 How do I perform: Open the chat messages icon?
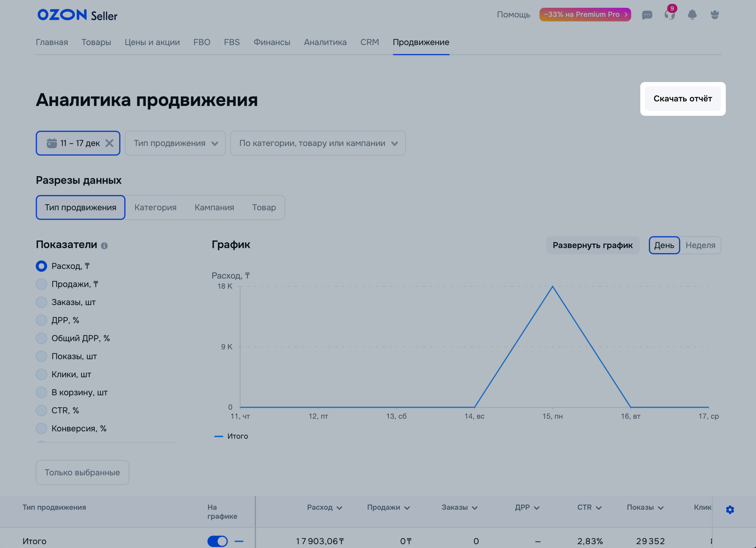click(x=647, y=15)
